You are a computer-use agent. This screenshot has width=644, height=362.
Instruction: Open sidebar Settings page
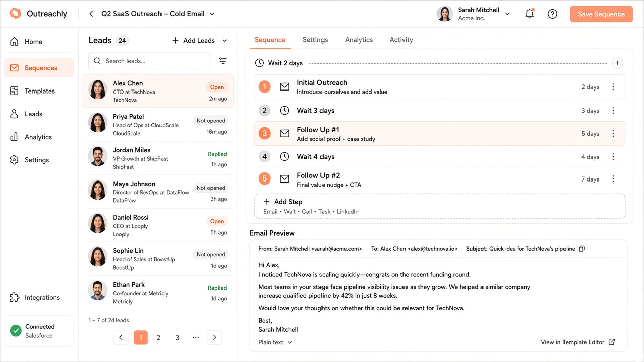(39, 160)
